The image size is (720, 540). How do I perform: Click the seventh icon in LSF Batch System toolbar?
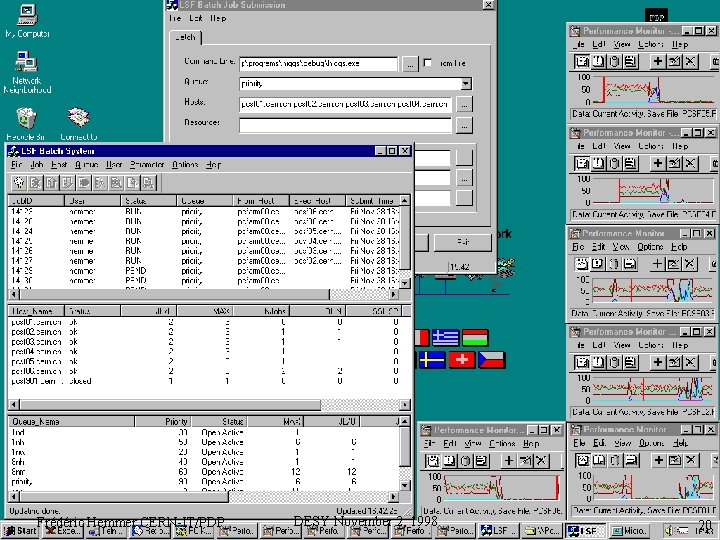(x=116, y=183)
